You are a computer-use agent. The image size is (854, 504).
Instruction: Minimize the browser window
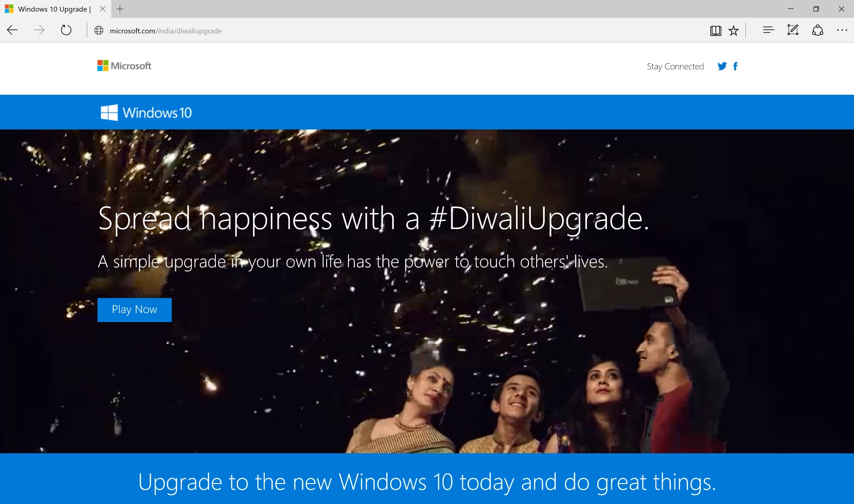coord(791,9)
